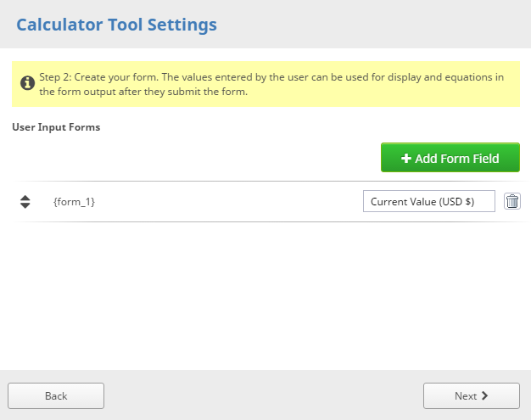531x420 pixels.
Task: Click the word Next on the Next button
Action: coord(465,395)
